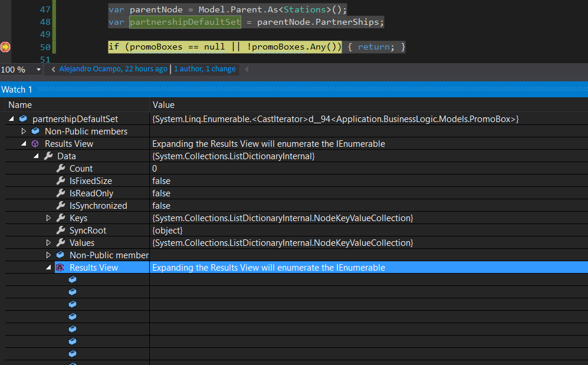
Task: Select the SyncRoot row name
Action: click(x=88, y=230)
